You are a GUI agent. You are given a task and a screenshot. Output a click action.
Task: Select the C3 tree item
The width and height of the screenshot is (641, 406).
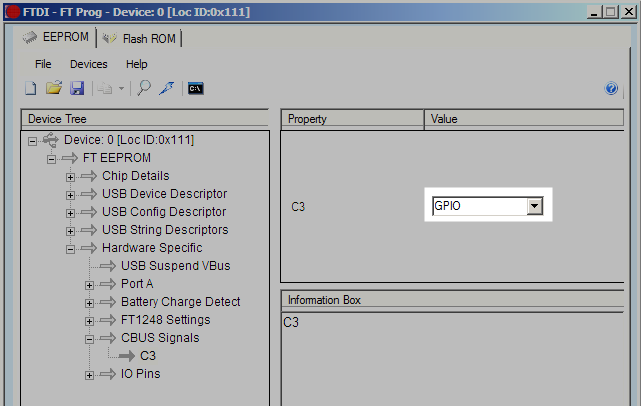tap(148, 356)
